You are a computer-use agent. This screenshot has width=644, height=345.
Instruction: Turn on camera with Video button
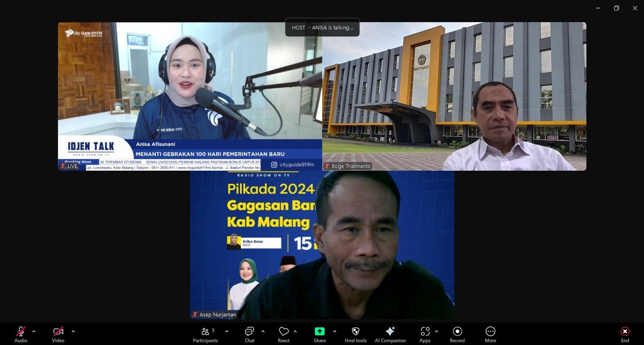click(x=58, y=334)
